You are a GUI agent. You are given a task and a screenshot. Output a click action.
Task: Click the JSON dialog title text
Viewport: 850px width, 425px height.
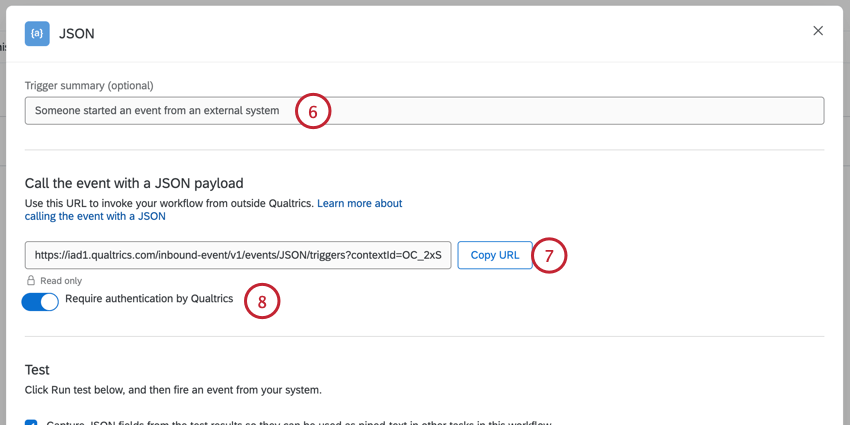tap(77, 33)
